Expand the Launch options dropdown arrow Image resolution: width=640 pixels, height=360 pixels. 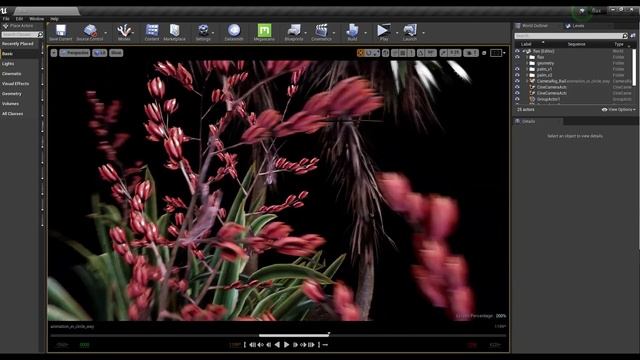point(423,33)
